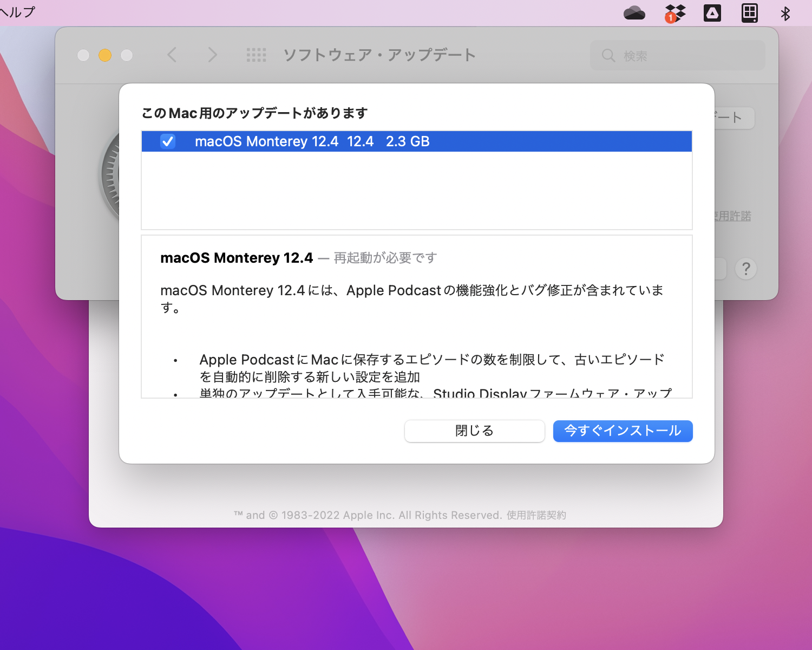
Task: Click the magnifying glass in the search field
Action: pyautogui.click(x=608, y=55)
